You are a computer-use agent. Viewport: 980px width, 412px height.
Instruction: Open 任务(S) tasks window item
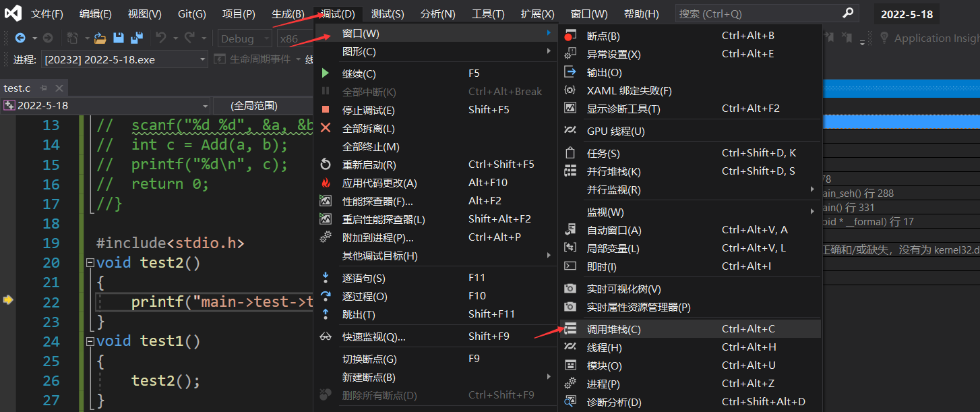pyautogui.click(x=691, y=153)
